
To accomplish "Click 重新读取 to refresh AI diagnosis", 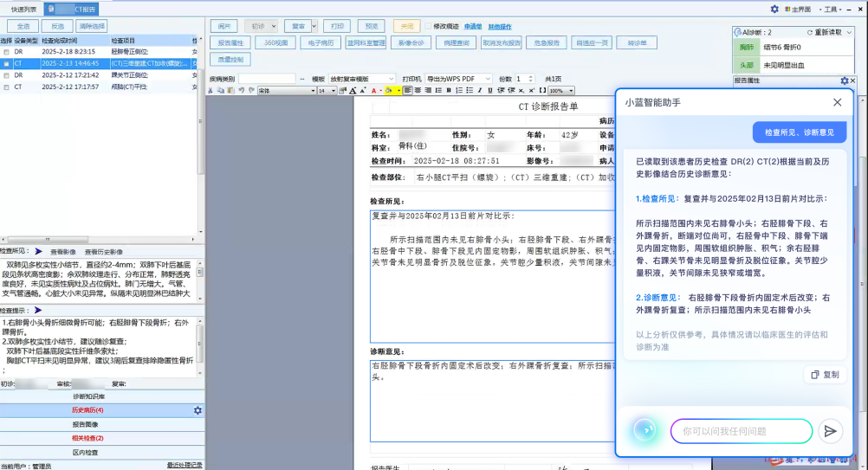I will point(823,32).
